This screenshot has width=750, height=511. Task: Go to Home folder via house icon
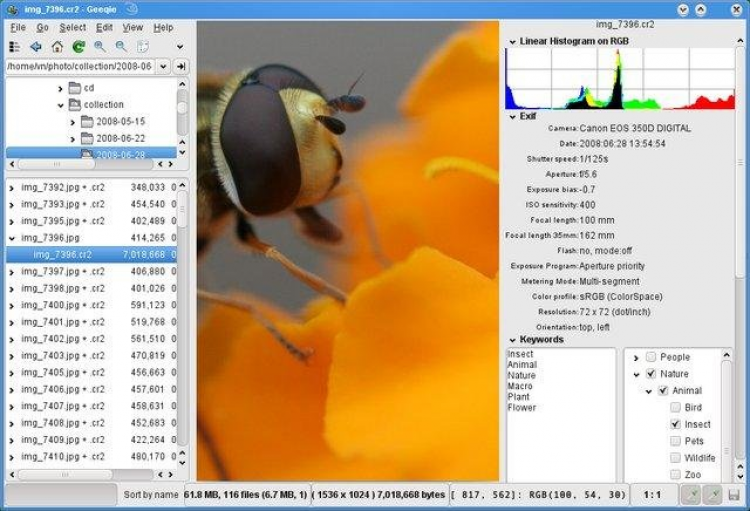[x=57, y=46]
